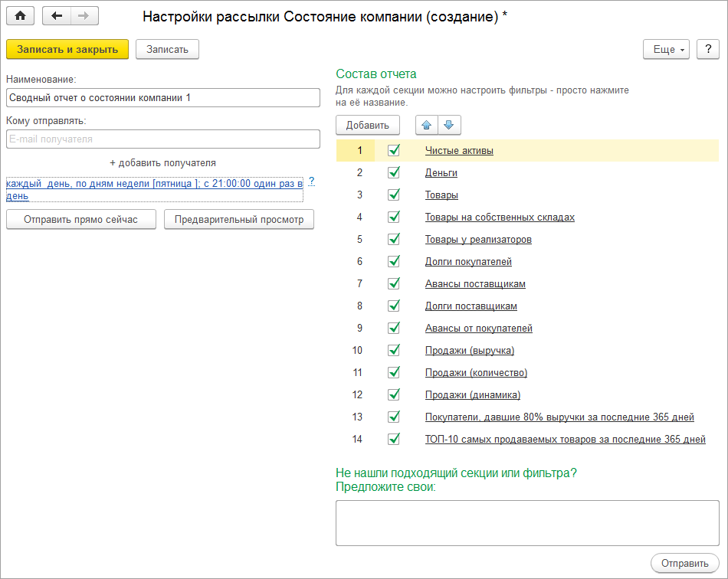Viewport: 728px width, 579px height.
Task: Move section down with arrow icon
Action: tap(449, 125)
